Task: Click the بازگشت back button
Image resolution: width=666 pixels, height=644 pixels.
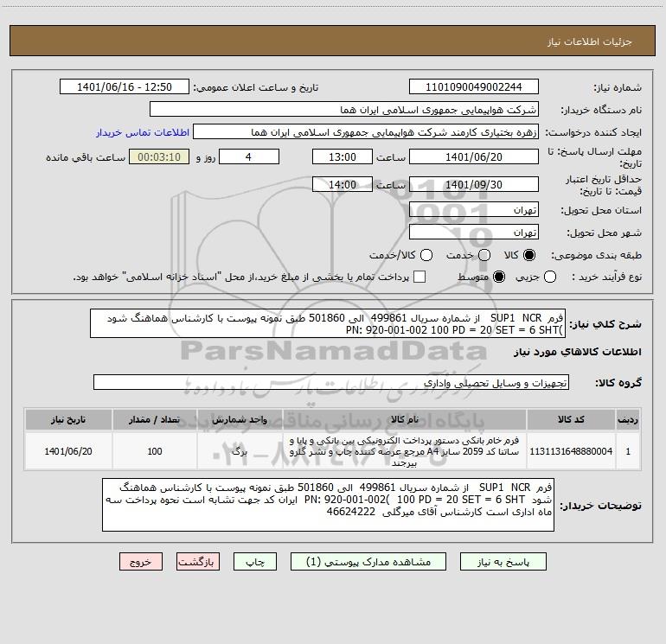Action: [198, 562]
